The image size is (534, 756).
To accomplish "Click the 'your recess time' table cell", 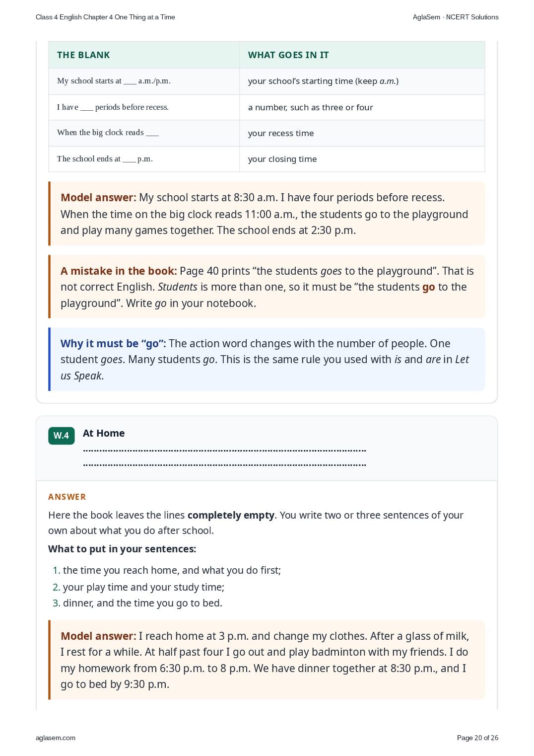I will tap(362, 133).
